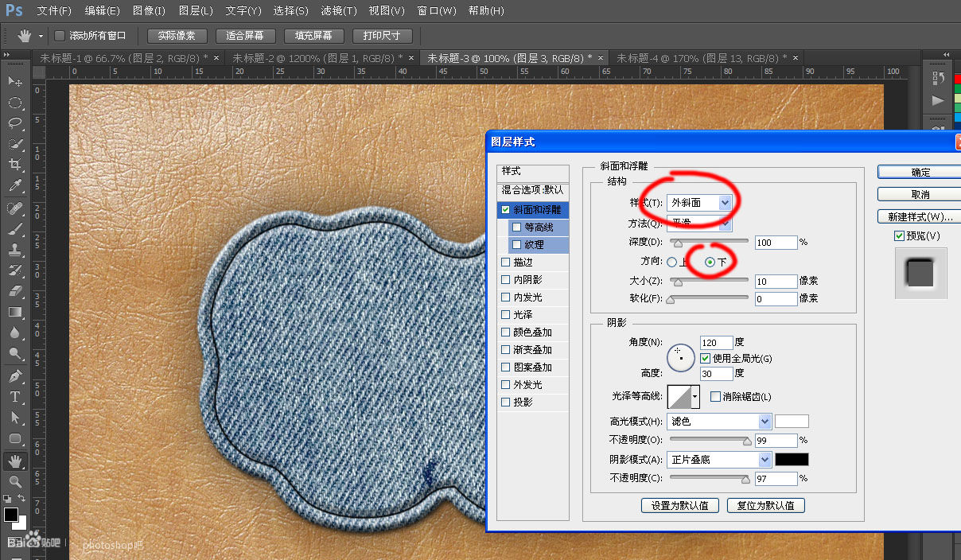Select the Crop tool
This screenshot has height=560, width=961.
pyautogui.click(x=14, y=165)
